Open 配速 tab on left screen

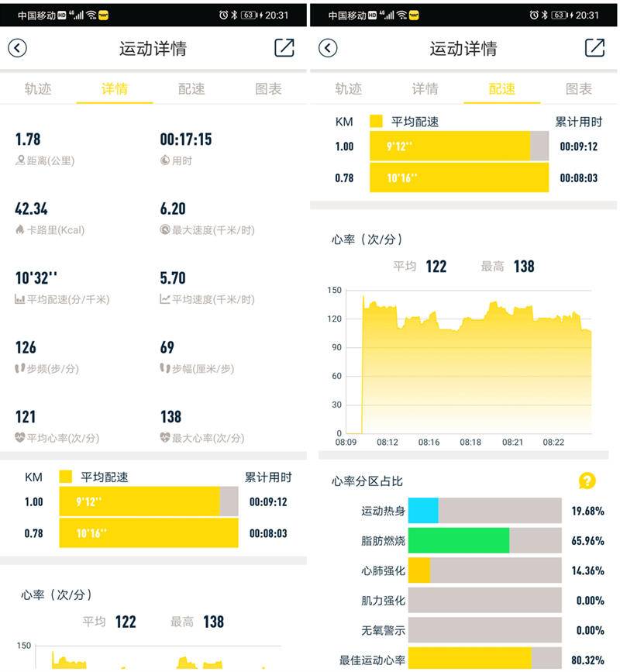point(191,88)
